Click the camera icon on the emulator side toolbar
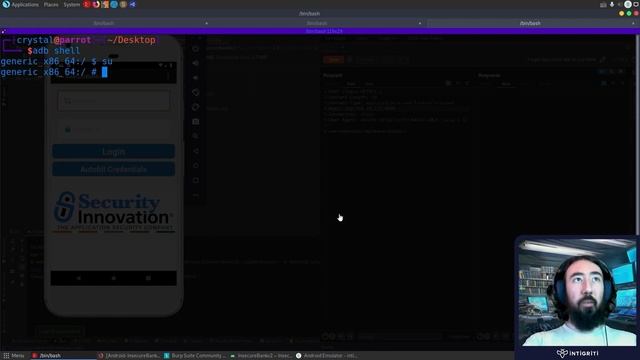640x360 pixels. [196, 122]
